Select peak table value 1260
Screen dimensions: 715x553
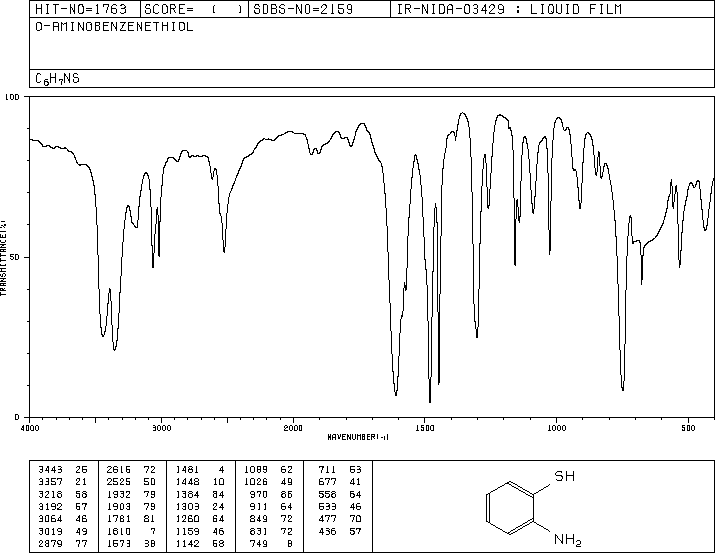(x=187, y=519)
